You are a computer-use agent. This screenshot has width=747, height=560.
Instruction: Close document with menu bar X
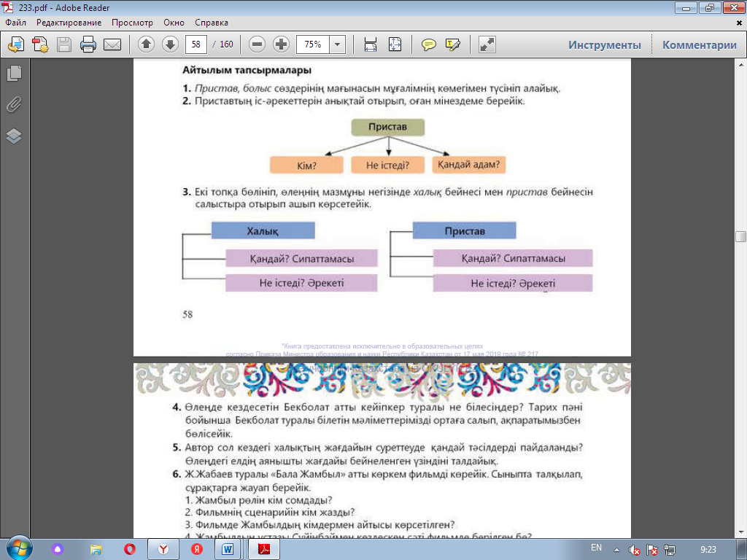[x=740, y=23]
